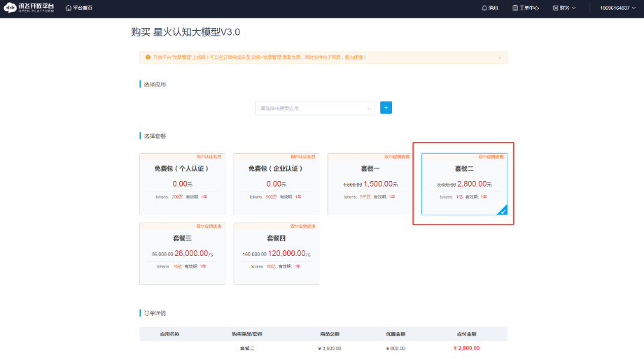Dismiss the orange invoice notice banner
The image size is (644, 360).
point(499,57)
